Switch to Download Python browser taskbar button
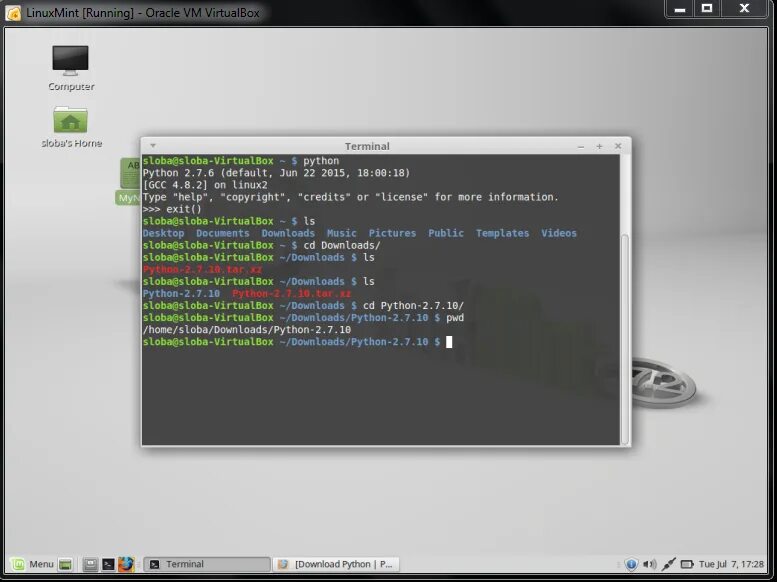This screenshot has width=777, height=582. [335, 564]
